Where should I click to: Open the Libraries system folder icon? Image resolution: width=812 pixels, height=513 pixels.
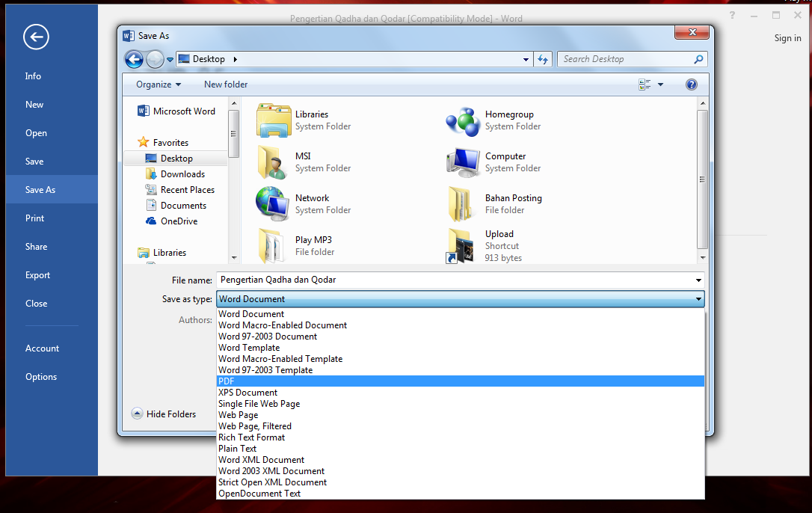(274, 120)
